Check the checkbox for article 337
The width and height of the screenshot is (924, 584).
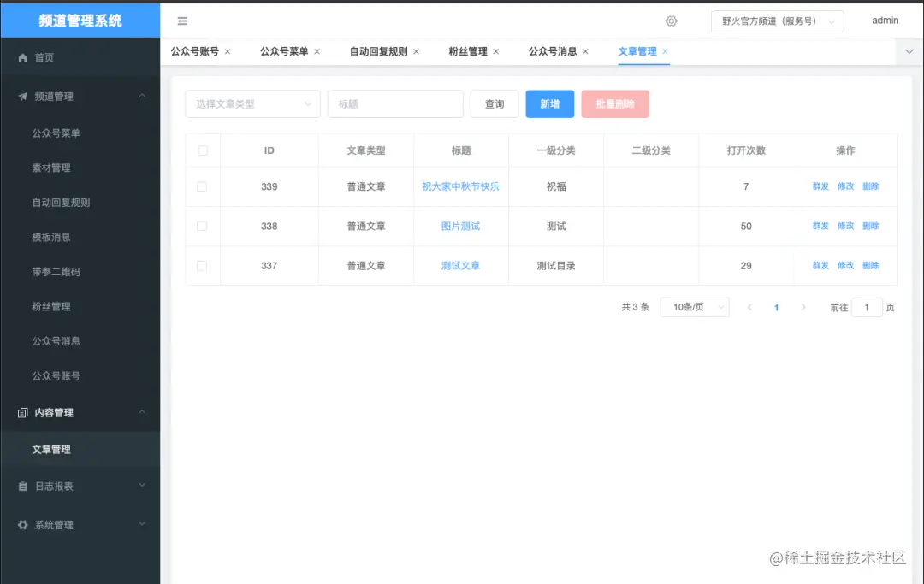click(x=203, y=265)
